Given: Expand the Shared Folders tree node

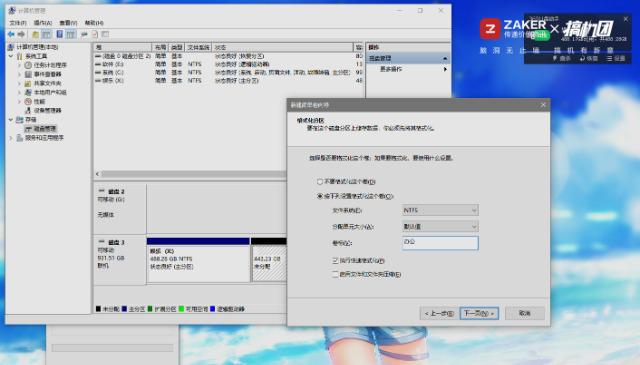Looking at the screenshot, I should [x=19, y=83].
